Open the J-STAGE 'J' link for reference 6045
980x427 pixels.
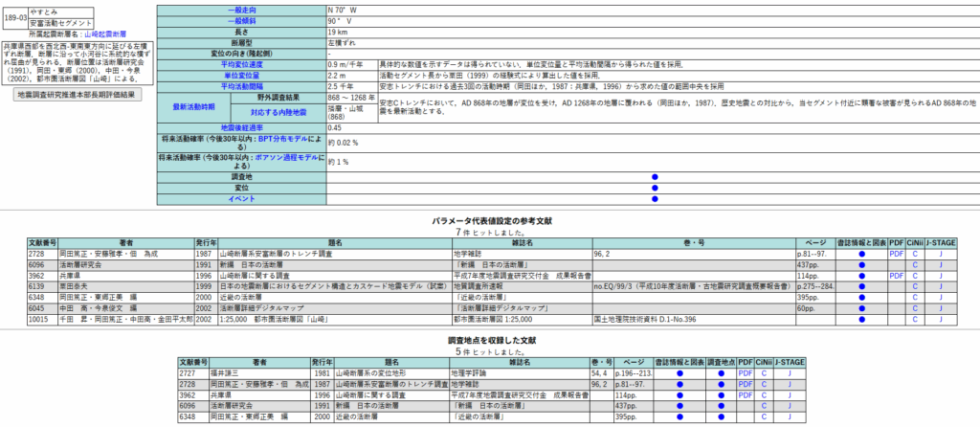pyautogui.click(x=941, y=307)
